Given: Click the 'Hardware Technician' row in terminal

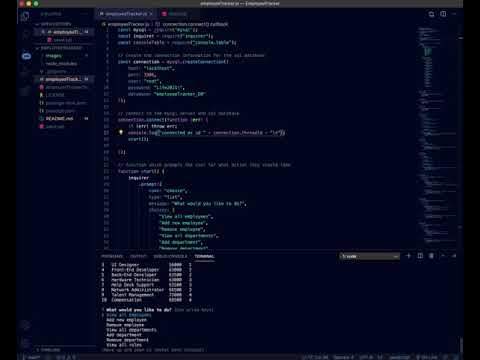Looking at the screenshot, I should point(147,280).
